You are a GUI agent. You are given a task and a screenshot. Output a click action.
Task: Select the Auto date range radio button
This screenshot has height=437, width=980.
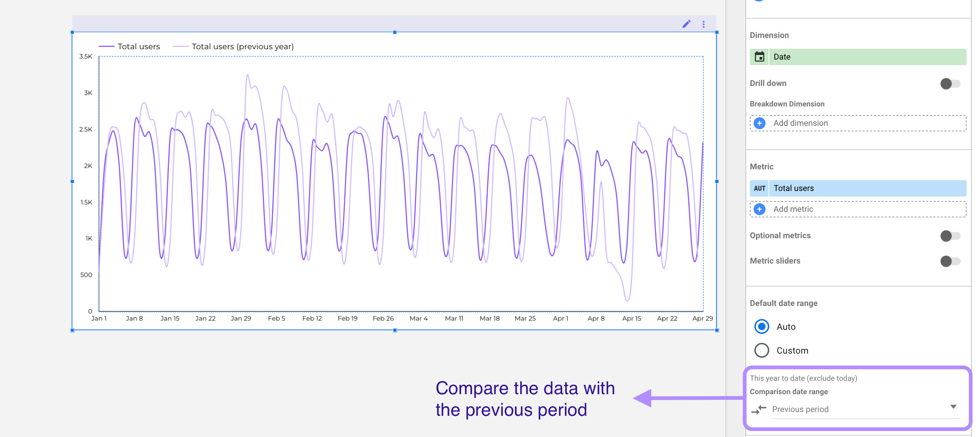761,327
